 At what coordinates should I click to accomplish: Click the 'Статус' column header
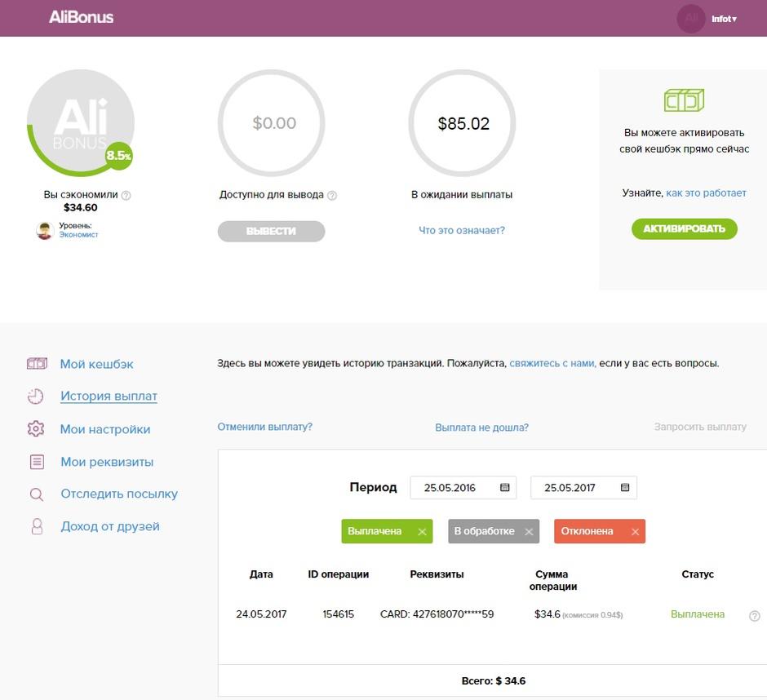[698, 574]
